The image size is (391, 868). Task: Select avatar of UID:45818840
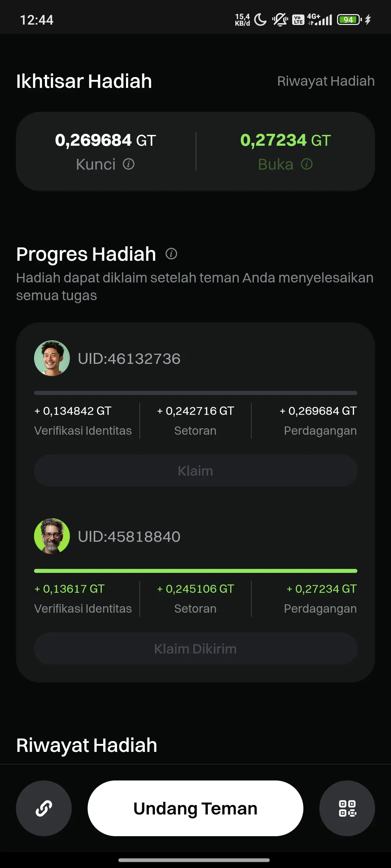click(52, 536)
